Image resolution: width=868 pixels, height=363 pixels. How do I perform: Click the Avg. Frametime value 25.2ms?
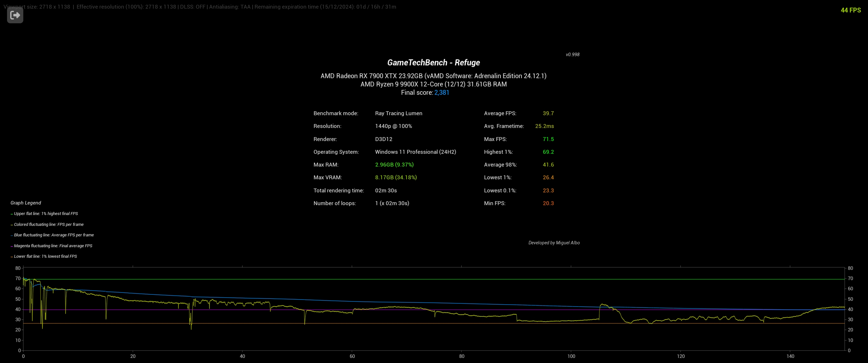(544, 126)
